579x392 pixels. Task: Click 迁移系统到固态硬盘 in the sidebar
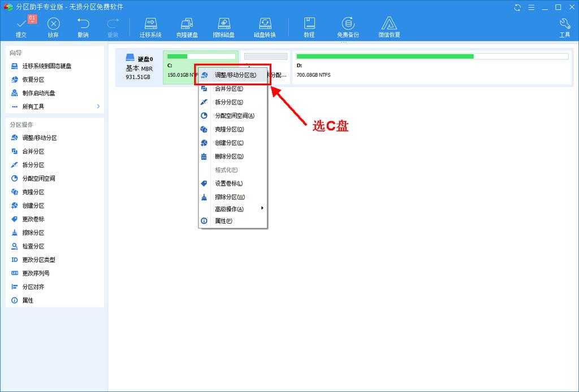[x=46, y=66]
